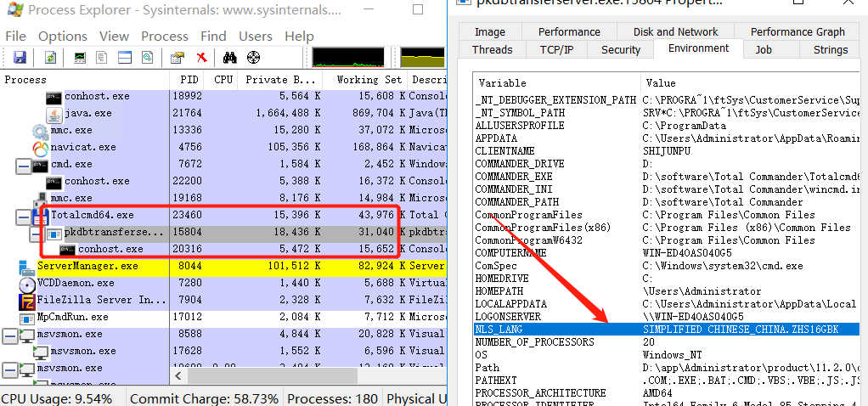Sort by the Variable column header
868x406 pixels.
[556, 83]
